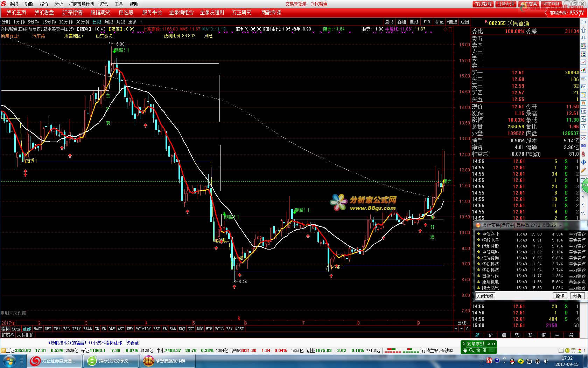
Task: Select the BOLL indicator tab
Action: coord(219,329)
